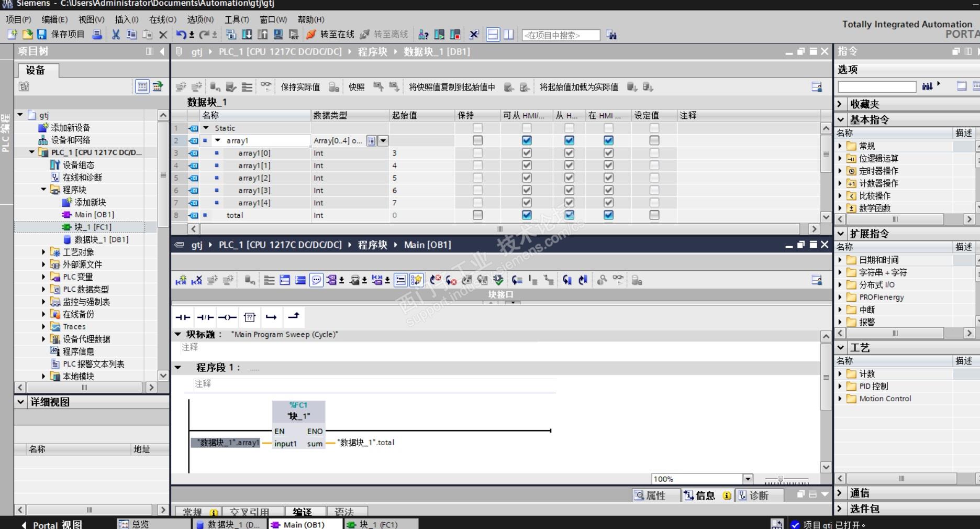Switch to Portal 视图

[52, 524]
